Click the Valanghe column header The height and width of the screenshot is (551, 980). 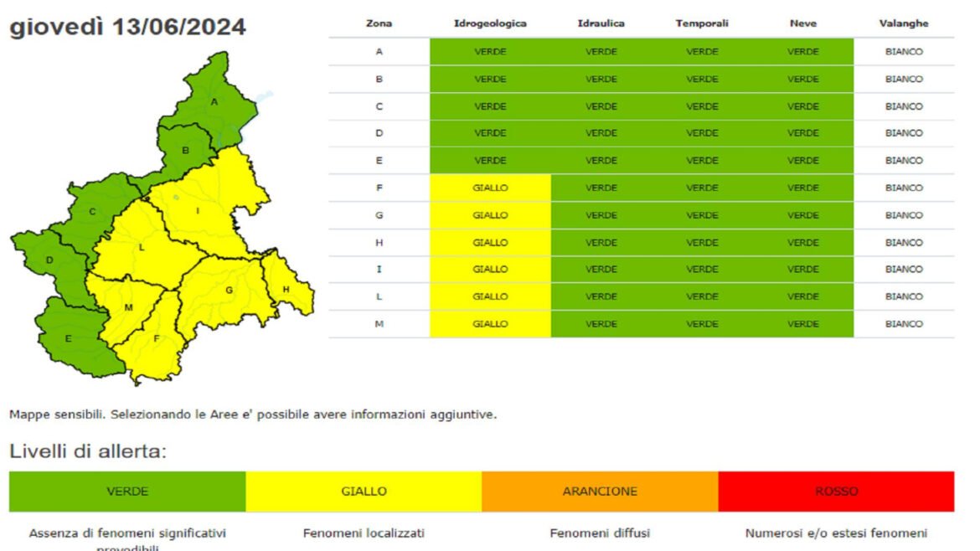tap(904, 23)
